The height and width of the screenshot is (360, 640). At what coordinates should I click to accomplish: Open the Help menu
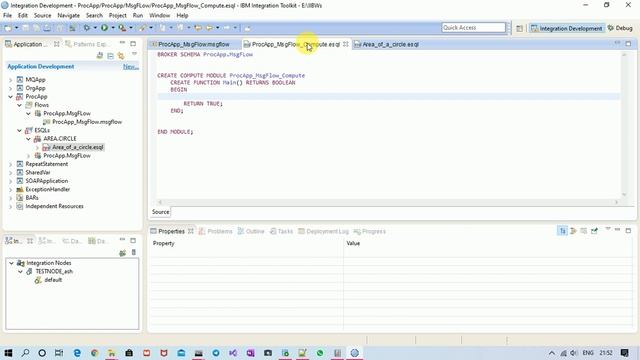(x=182, y=15)
